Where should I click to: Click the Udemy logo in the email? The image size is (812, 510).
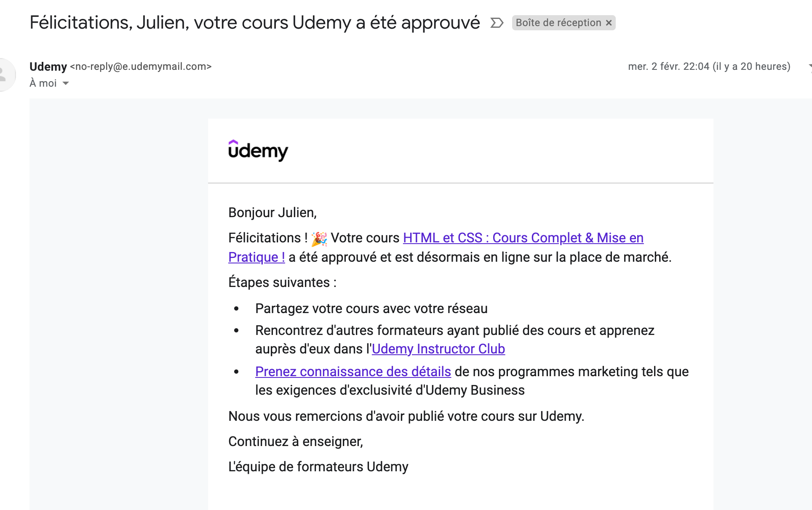258,151
